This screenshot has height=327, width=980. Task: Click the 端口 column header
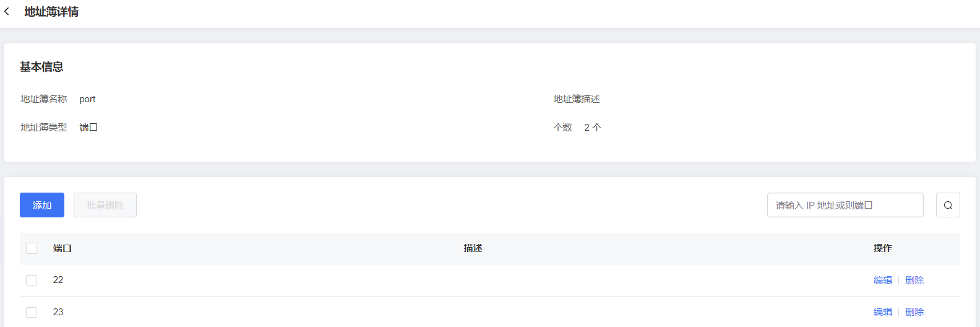click(62, 248)
